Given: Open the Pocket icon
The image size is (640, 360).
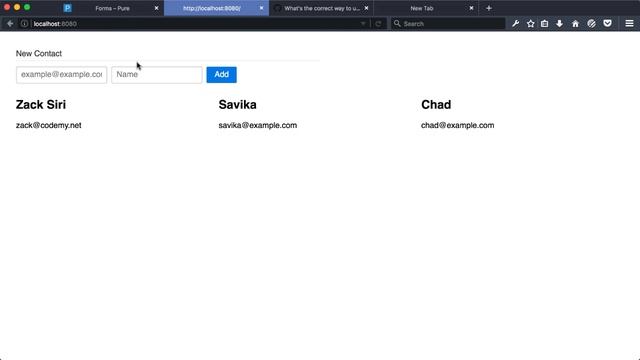Looking at the screenshot, I should pos(607,24).
